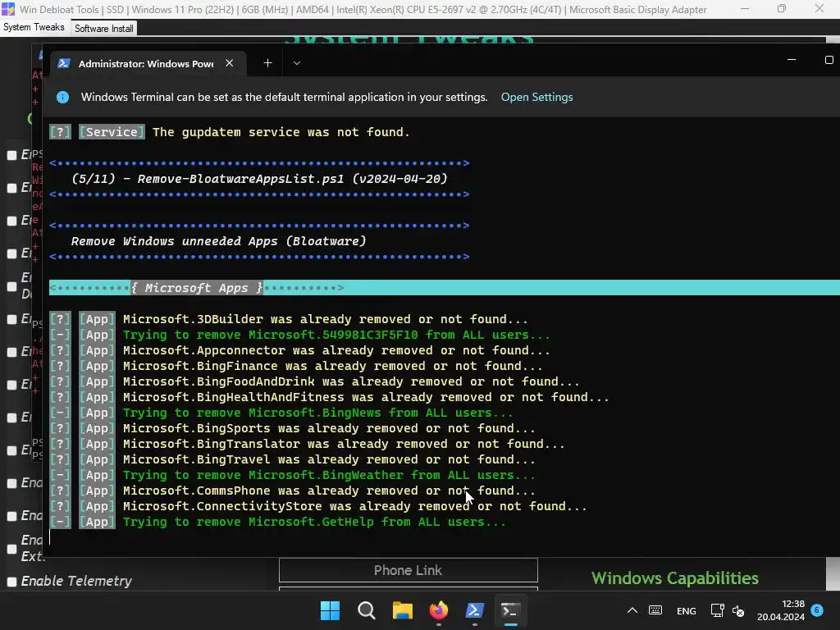Click 'Trying to remove Microsoft.BingNews' line
840x630 pixels.
281,413
